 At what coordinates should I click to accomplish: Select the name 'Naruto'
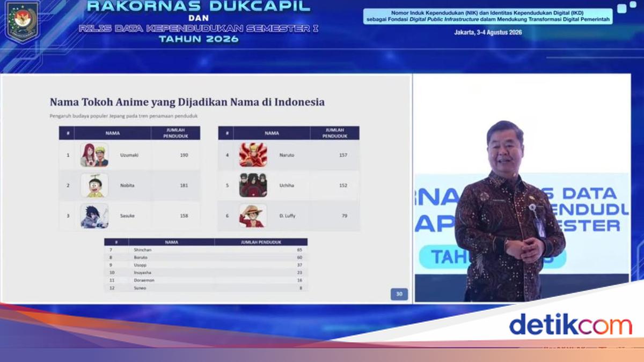pyautogui.click(x=287, y=156)
